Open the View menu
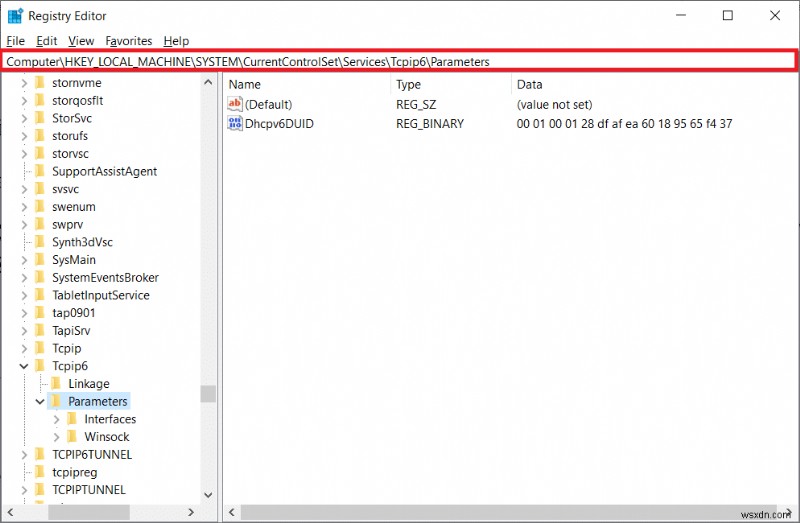 click(x=81, y=41)
